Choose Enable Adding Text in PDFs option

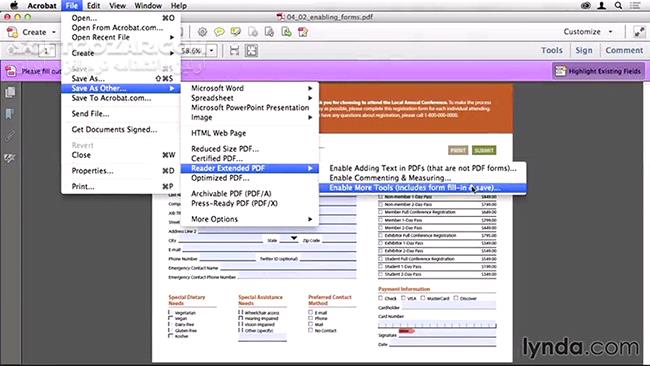point(423,168)
